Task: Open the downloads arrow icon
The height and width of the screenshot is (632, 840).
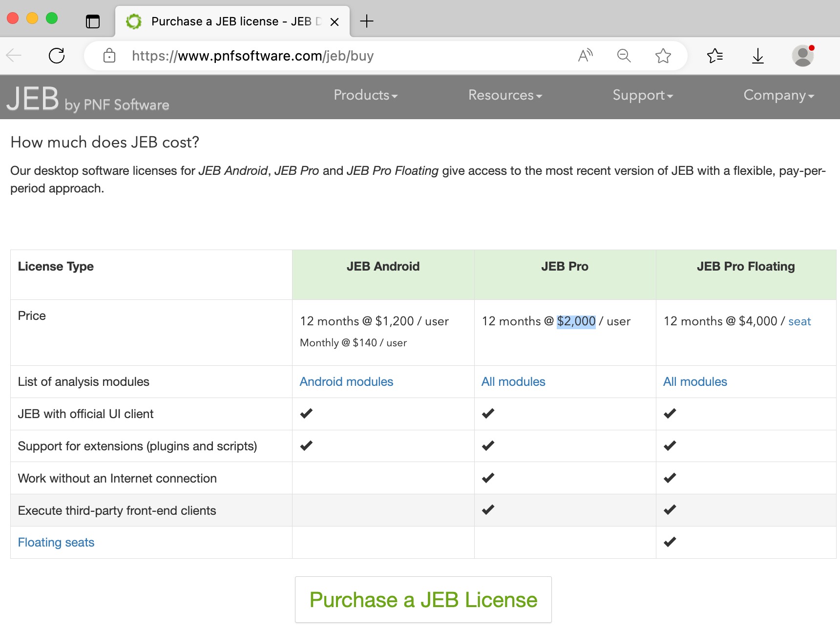Action: coord(757,56)
